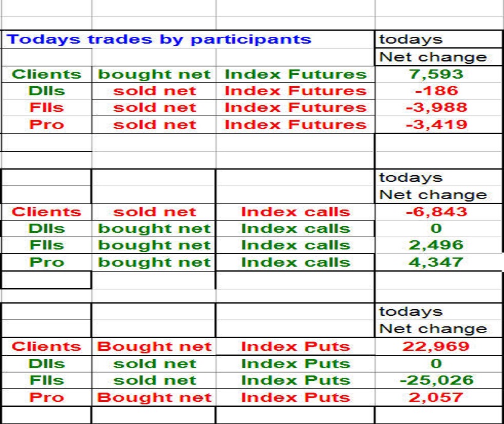Click 'Net change' header above the 7,593 value
504x424 pixels.
(x=433, y=57)
